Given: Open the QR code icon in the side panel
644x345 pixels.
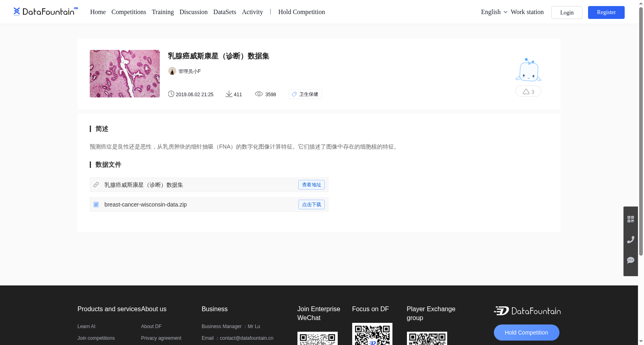Looking at the screenshot, I should point(631,219).
